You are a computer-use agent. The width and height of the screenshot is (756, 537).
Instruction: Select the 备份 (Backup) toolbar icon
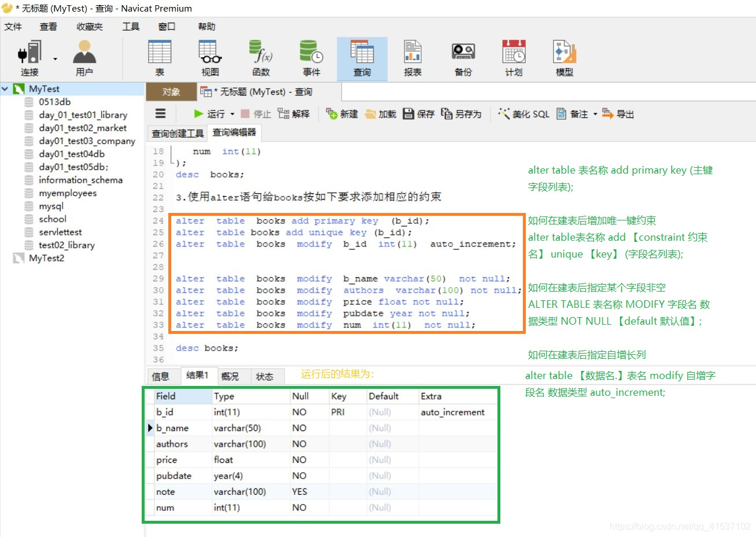tap(463, 58)
